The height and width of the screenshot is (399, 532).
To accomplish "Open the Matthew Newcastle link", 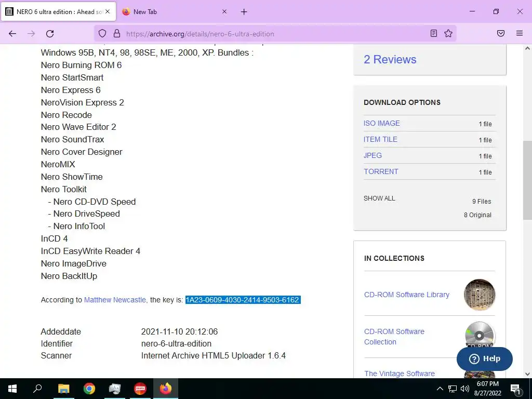I will pyautogui.click(x=115, y=300).
